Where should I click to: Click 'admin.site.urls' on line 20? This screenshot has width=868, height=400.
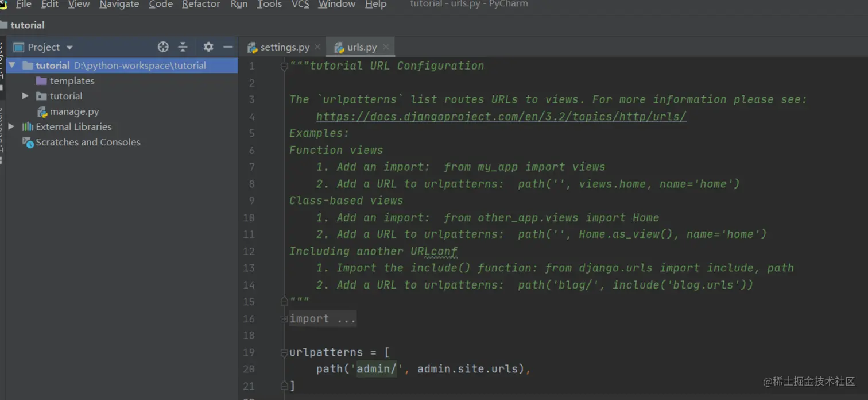point(467,369)
